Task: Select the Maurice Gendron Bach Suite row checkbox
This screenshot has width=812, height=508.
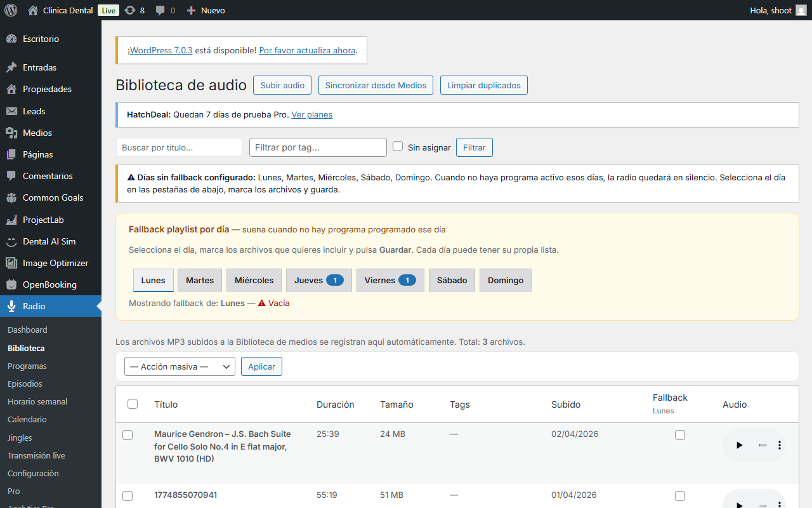Action: 128,435
